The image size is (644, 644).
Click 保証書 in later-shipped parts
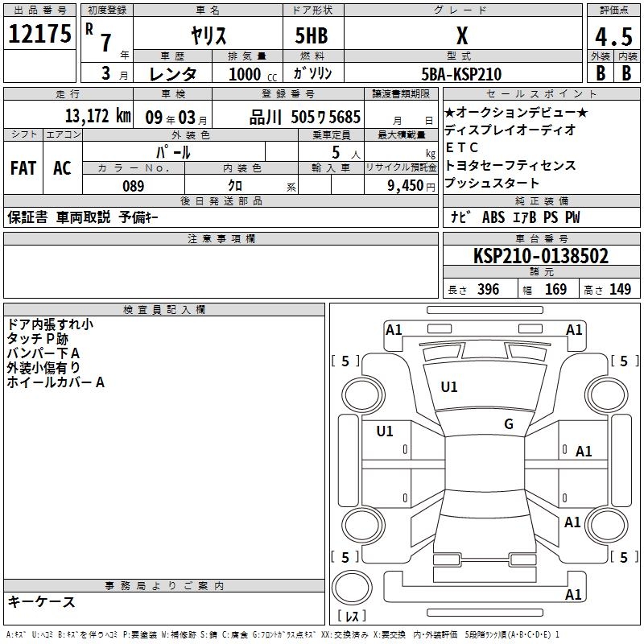tap(27, 217)
